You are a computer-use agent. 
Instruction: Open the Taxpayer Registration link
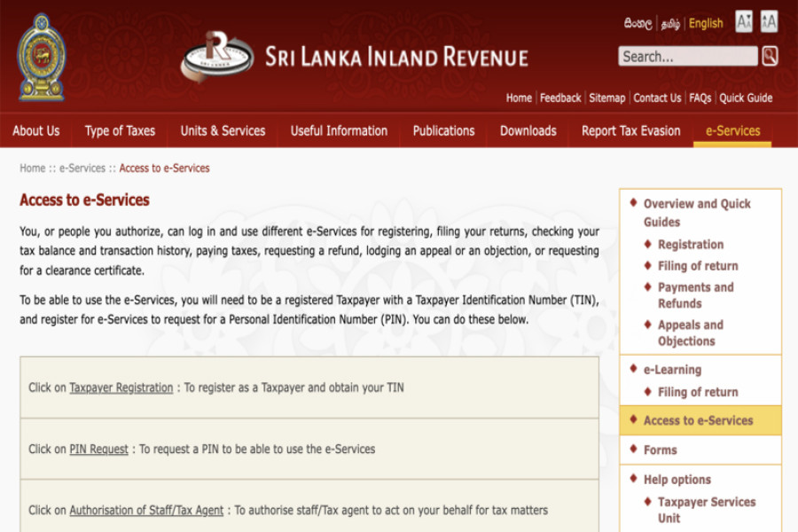[121, 387]
